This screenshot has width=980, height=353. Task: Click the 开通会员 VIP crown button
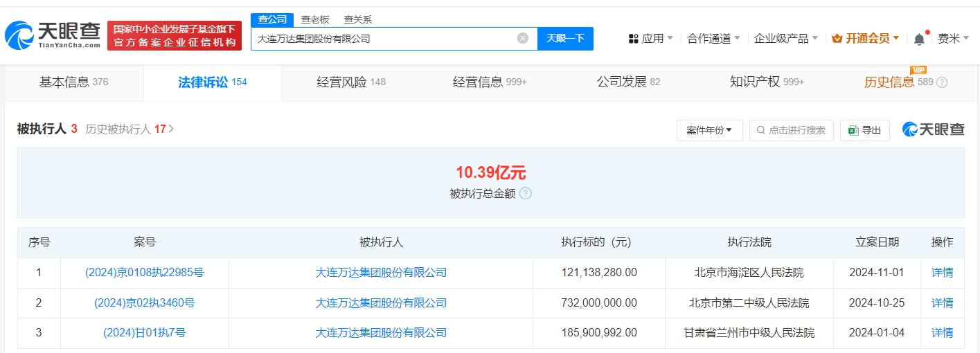click(x=865, y=39)
